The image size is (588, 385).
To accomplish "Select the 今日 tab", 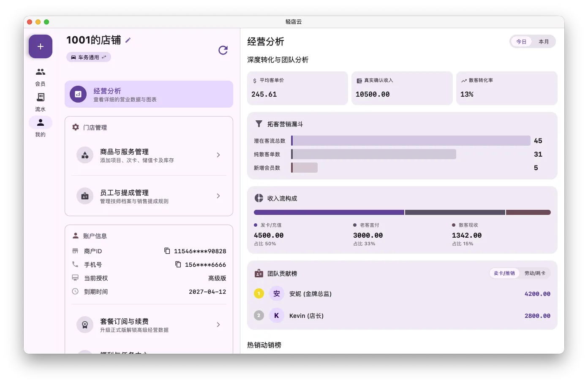I will click(x=521, y=41).
